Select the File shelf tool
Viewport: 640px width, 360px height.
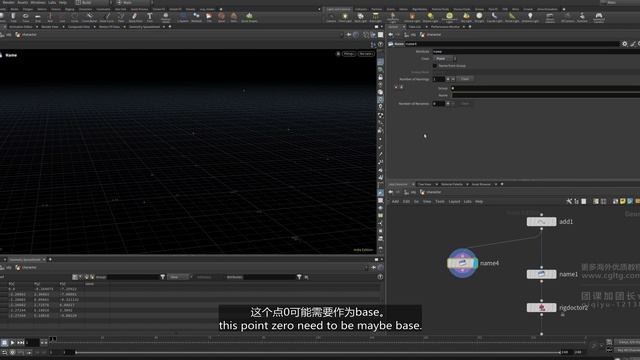[209, 17]
